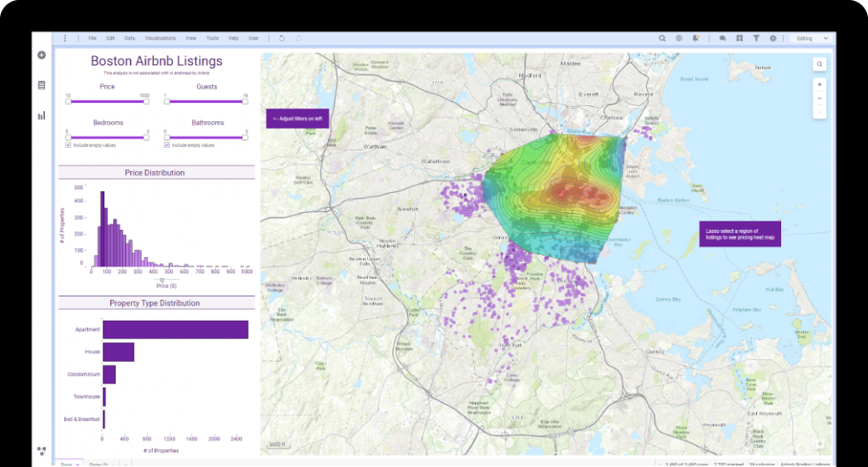Click the Price Distribution title bar
This screenshot has height=467, width=868.
click(x=157, y=172)
